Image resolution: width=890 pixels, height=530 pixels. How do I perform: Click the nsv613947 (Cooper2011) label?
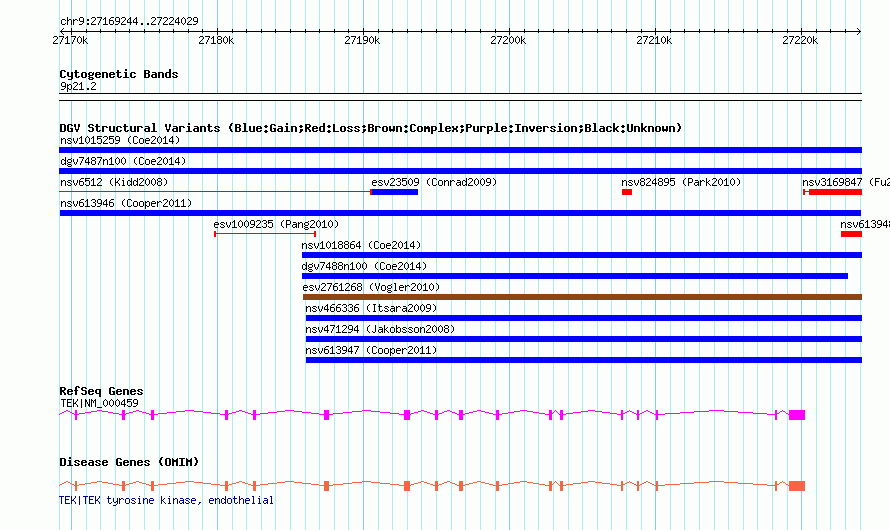(x=371, y=350)
